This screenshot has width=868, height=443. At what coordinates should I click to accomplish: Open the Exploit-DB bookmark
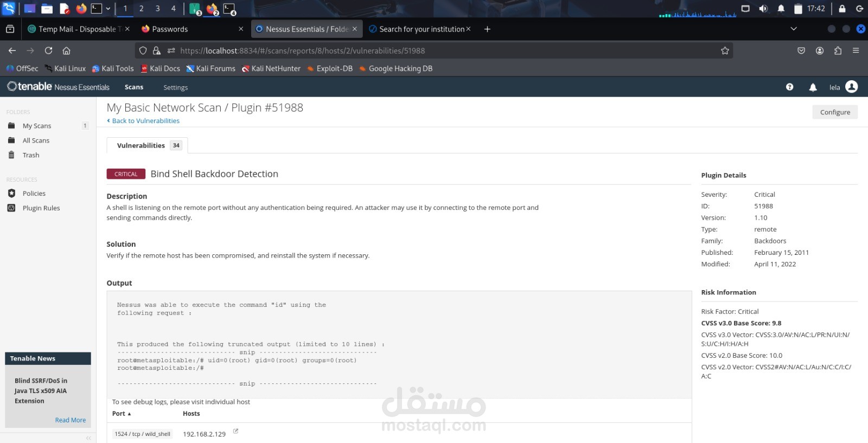(329, 68)
